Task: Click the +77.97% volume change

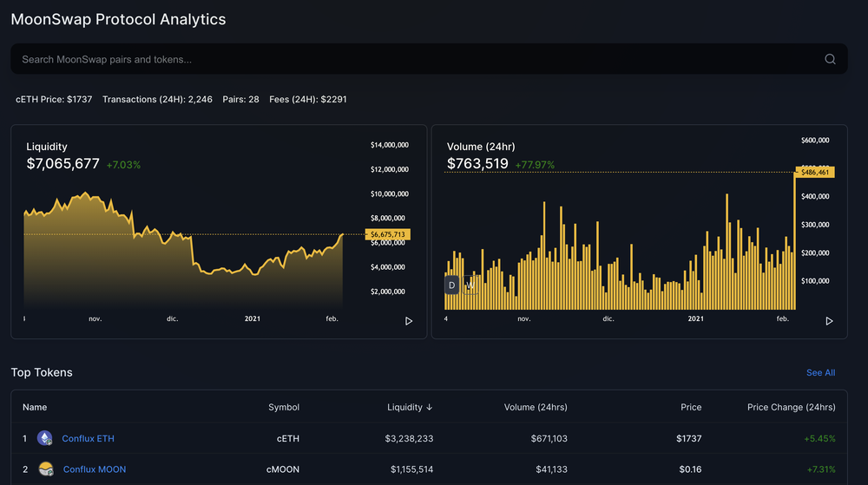Action: coord(535,165)
